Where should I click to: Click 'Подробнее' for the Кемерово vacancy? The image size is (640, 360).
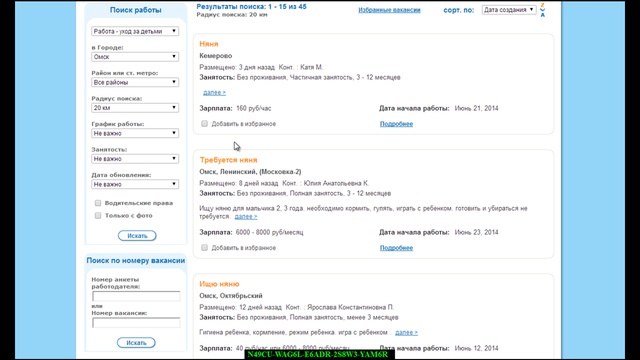pos(396,124)
